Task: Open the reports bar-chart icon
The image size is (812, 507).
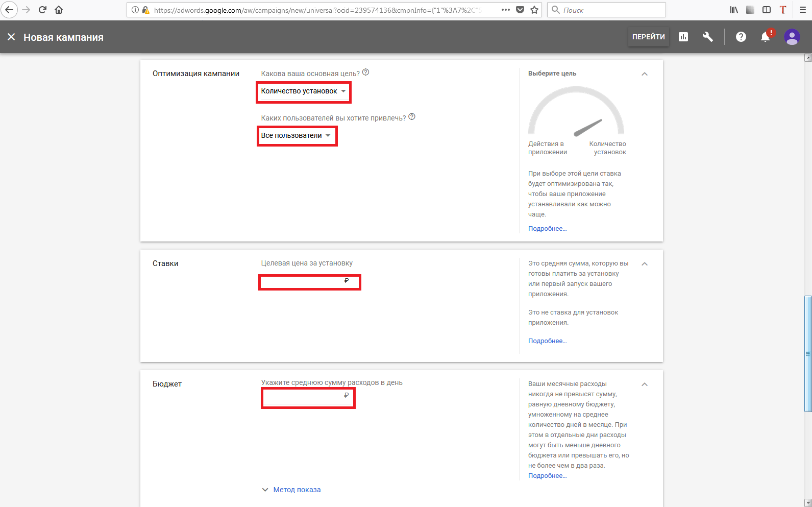Action: click(x=683, y=37)
